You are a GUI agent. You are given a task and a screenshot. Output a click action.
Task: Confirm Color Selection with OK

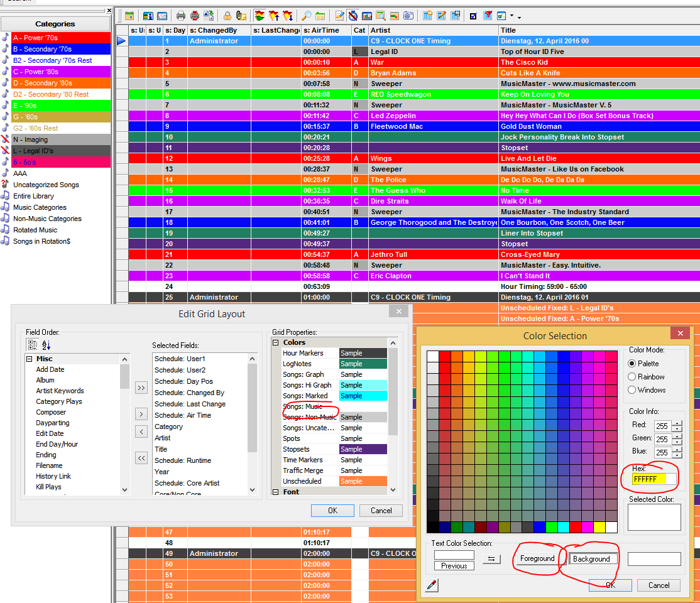[x=610, y=585]
